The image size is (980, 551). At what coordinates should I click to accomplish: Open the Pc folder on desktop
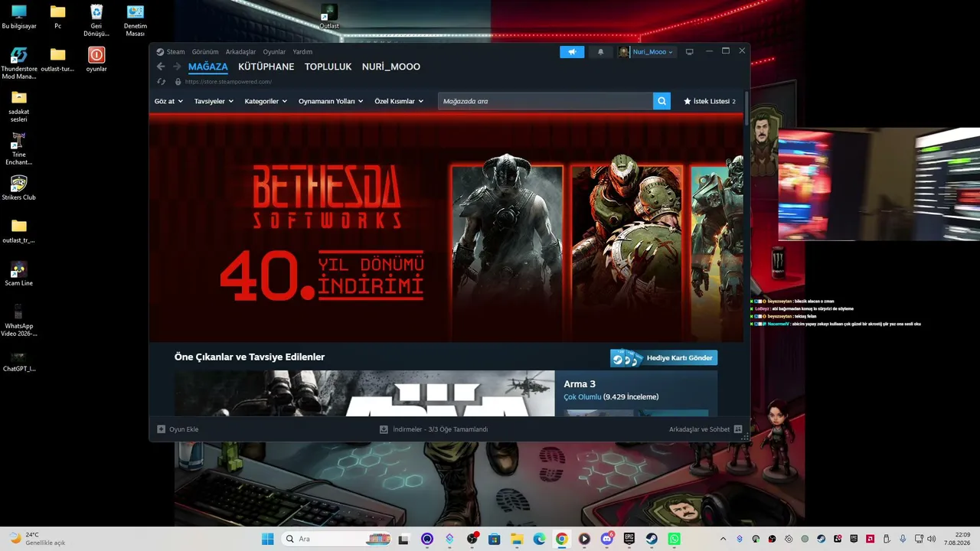click(57, 17)
